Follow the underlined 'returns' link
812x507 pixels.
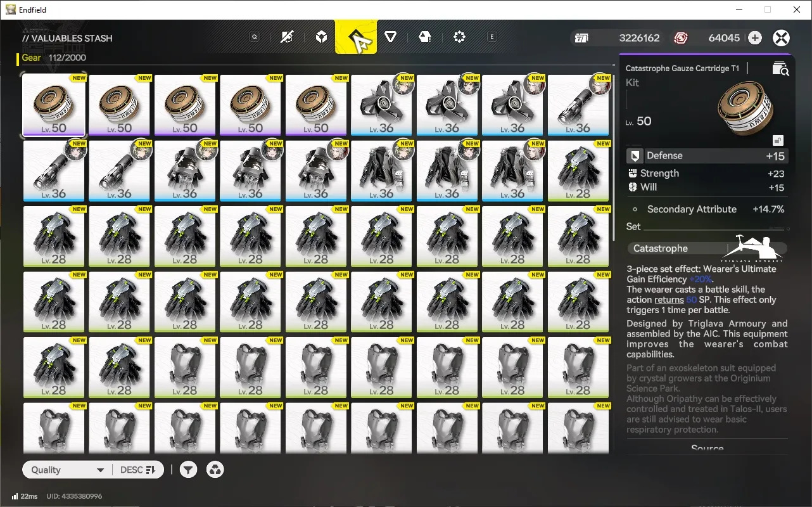point(669,300)
